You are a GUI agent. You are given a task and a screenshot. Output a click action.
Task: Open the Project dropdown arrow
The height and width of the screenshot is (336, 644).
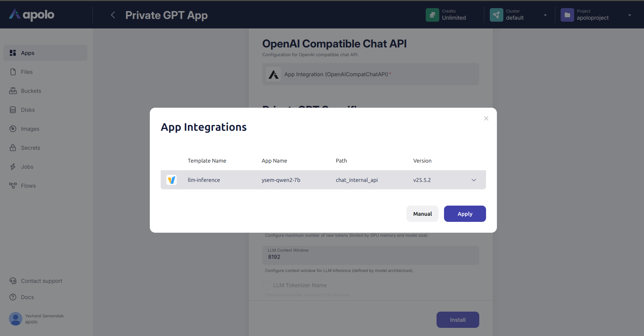pyautogui.click(x=629, y=15)
